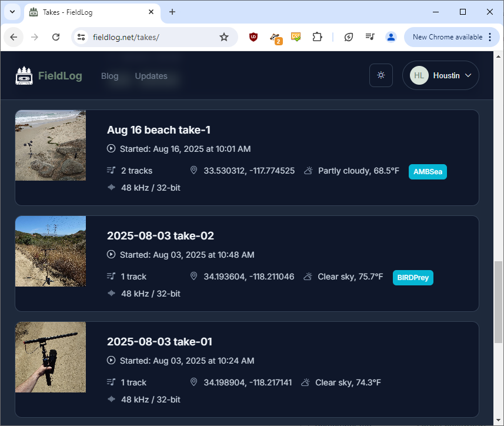Click the FieldLog brand name link
Viewport: 504px width, 426px height.
click(x=60, y=75)
